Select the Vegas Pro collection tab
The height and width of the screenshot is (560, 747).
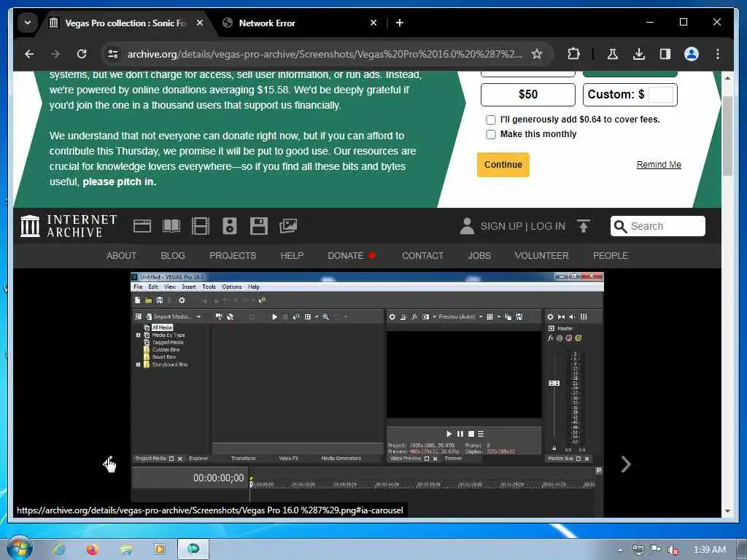127,23
